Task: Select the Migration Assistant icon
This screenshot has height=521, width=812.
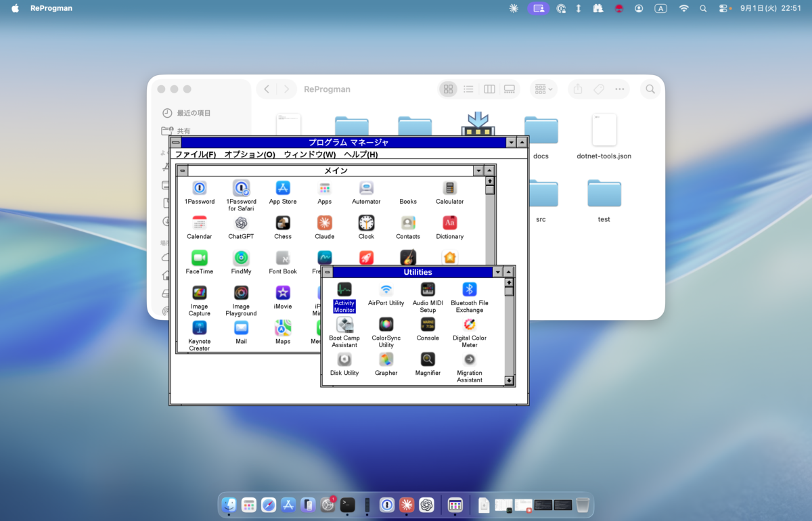Action: click(x=470, y=359)
